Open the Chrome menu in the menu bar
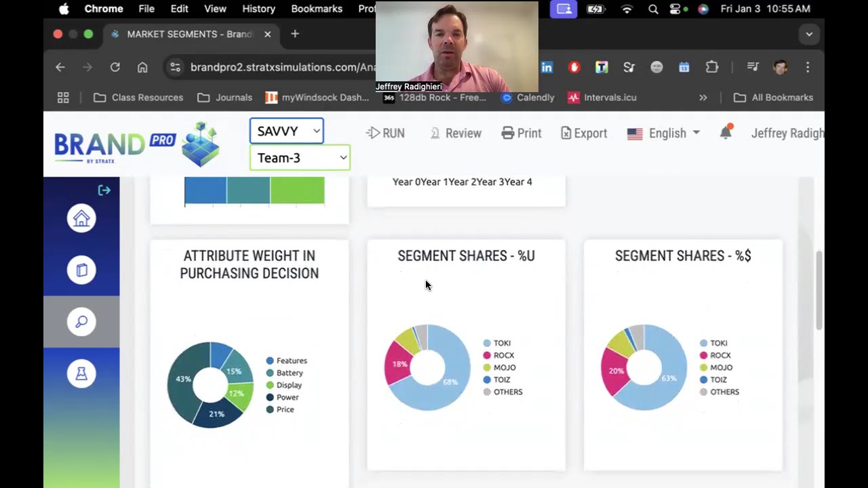 (x=104, y=9)
